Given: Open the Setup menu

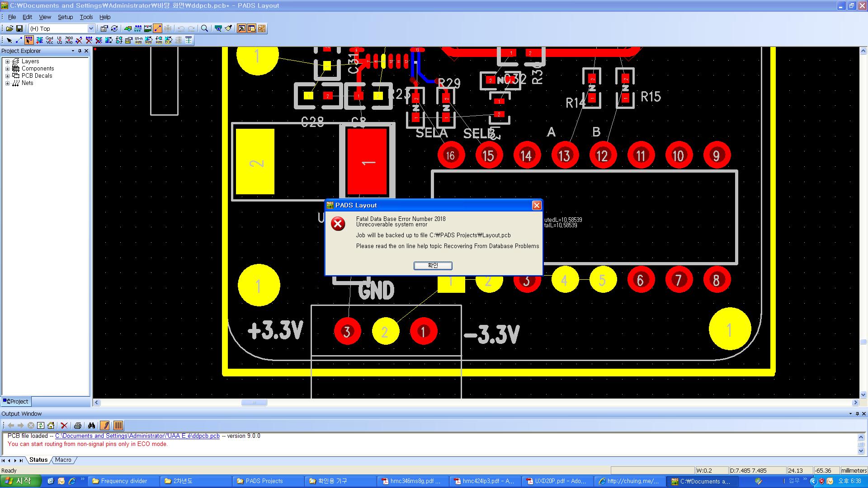Looking at the screenshot, I should (65, 17).
